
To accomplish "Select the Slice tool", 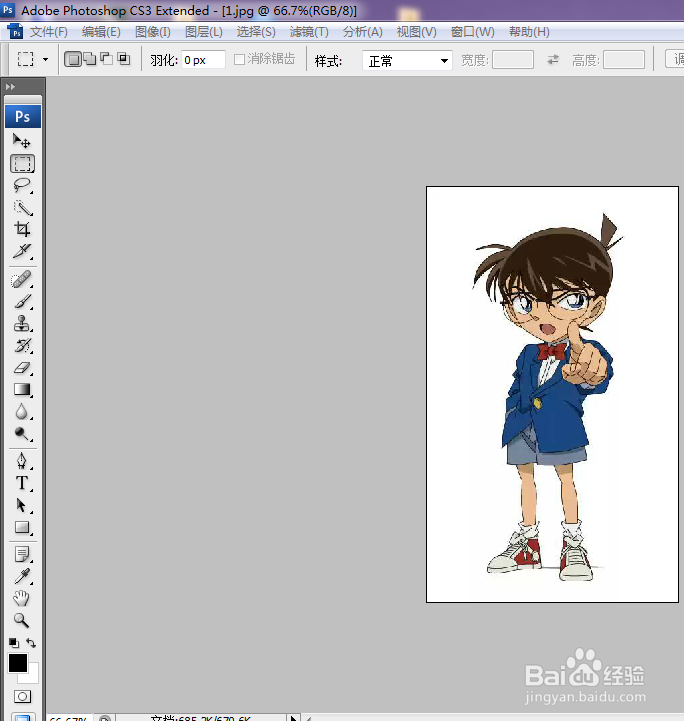I will click(x=22, y=251).
